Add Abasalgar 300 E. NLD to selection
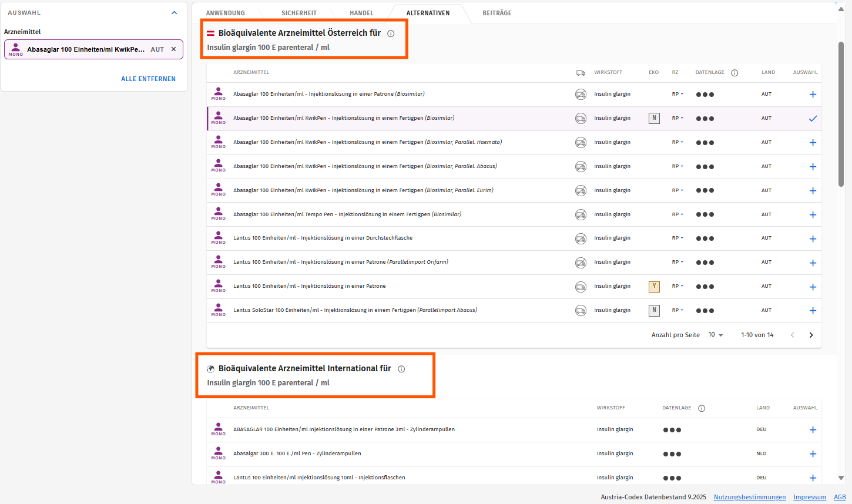This screenshot has height=504, width=852. (x=813, y=454)
